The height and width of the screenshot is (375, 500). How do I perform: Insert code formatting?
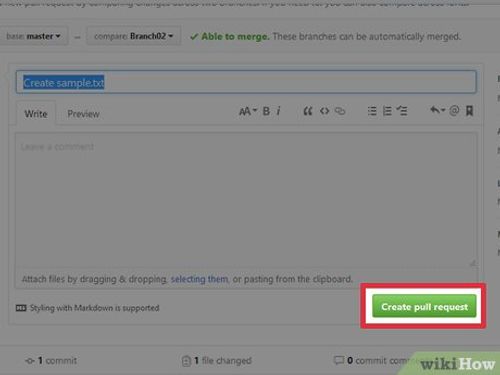tap(324, 111)
